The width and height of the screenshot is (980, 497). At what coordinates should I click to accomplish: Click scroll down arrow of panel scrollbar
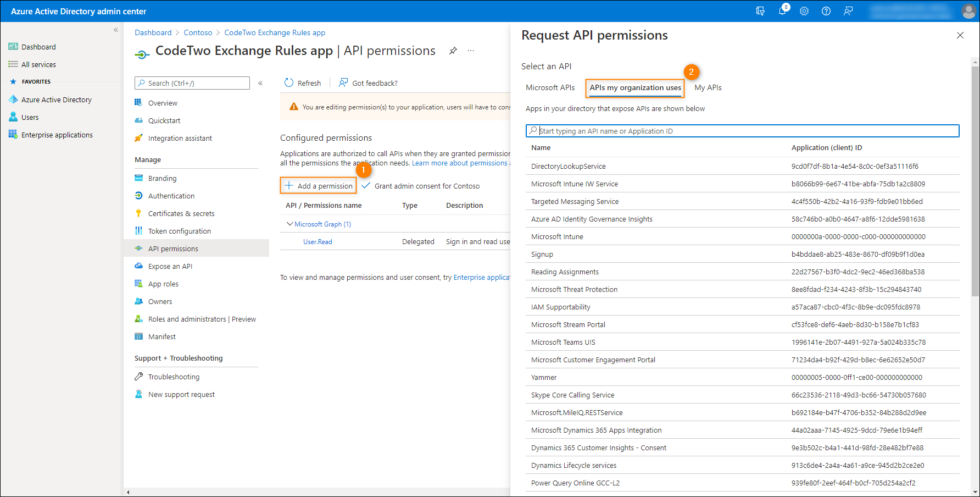click(x=975, y=492)
